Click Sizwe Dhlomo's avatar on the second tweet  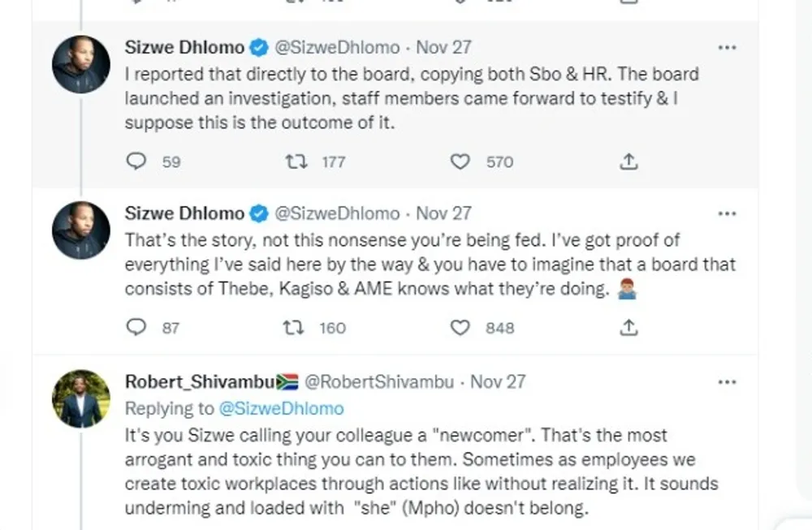81,231
